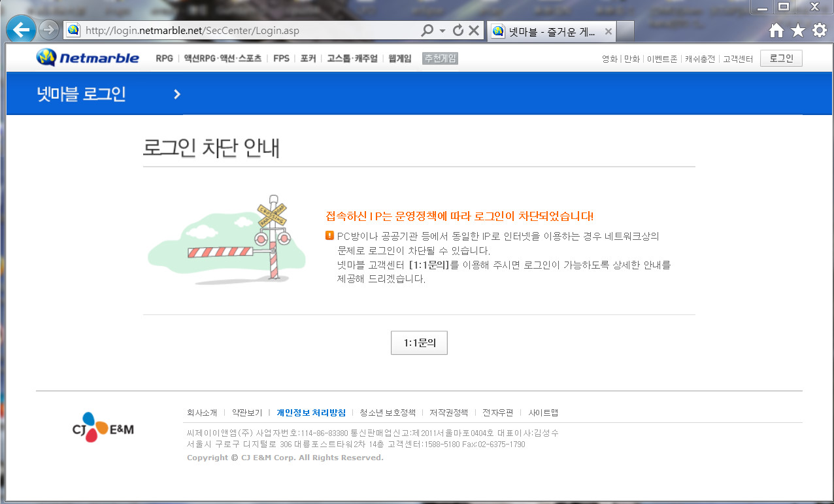This screenshot has width=834, height=504.
Task: Open the 영화 link
Action: [609, 59]
